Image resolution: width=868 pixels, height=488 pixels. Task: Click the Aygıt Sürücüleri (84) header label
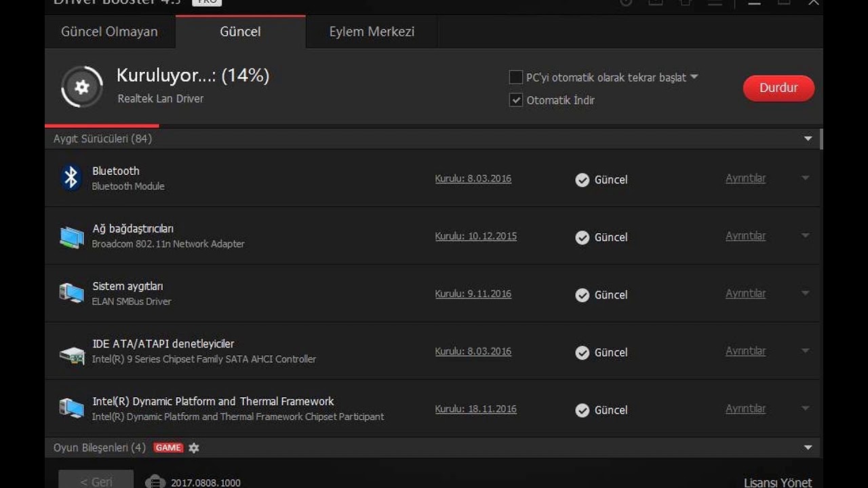coord(102,139)
